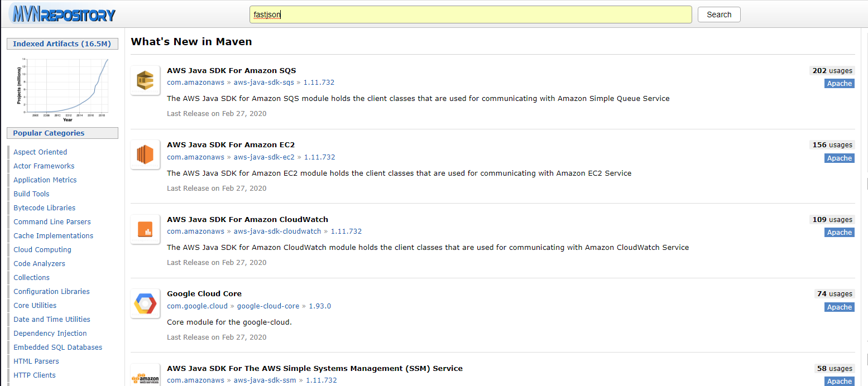Open the Bytecode Libraries category
The height and width of the screenshot is (386, 868).
coord(45,208)
